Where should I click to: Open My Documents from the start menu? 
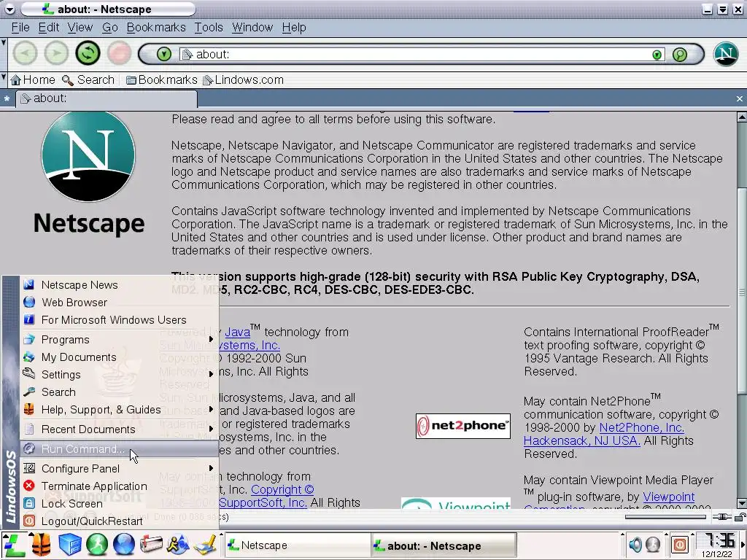coord(119,357)
